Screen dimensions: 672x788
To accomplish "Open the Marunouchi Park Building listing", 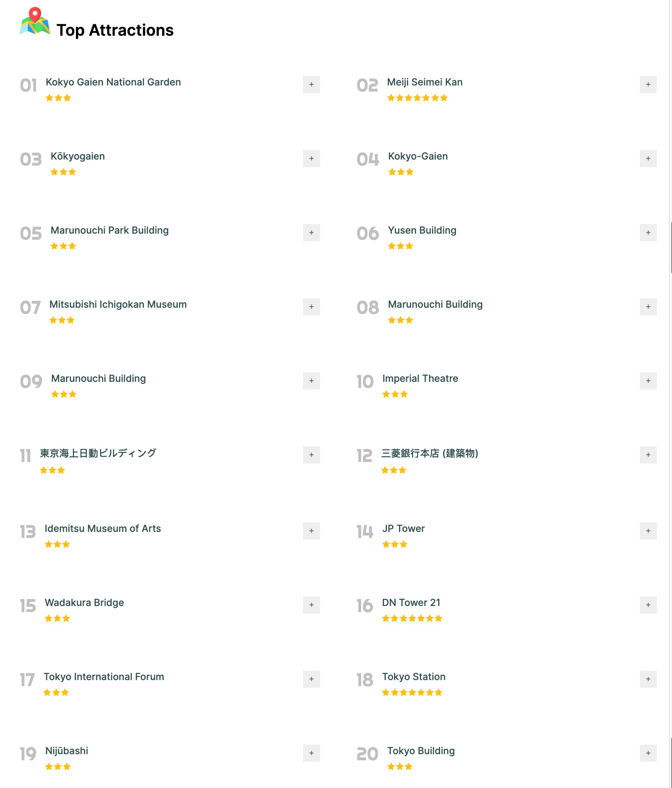I will click(110, 230).
